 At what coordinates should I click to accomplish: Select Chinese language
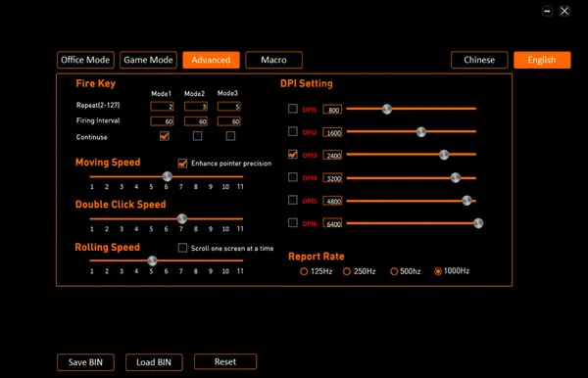coord(479,60)
